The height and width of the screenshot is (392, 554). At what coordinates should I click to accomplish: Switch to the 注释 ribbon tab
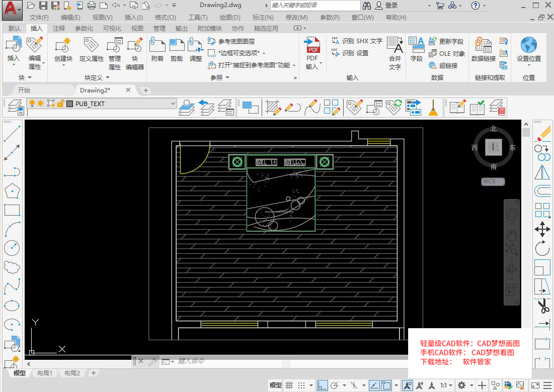coord(59,28)
